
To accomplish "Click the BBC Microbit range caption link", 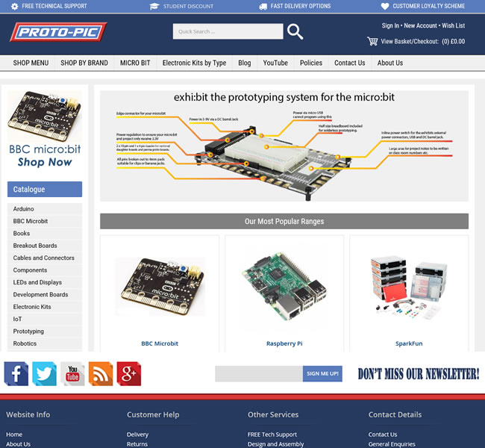I will pos(160,343).
